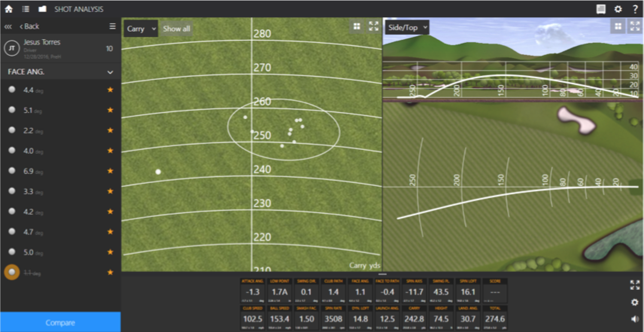Toggle favorite star for 2.2 deg shot
The height and width of the screenshot is (332, 644).
click(x=110, y=130)
